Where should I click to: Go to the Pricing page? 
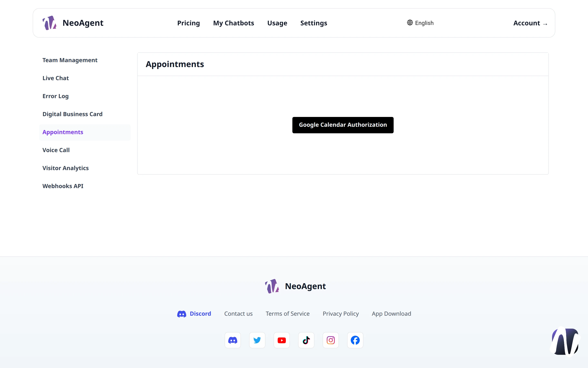click(189, 23)
